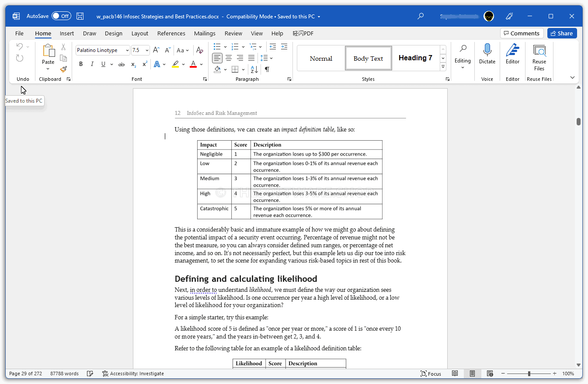Click the Comments button
The image size is (588, 384).
click(522, 33)
